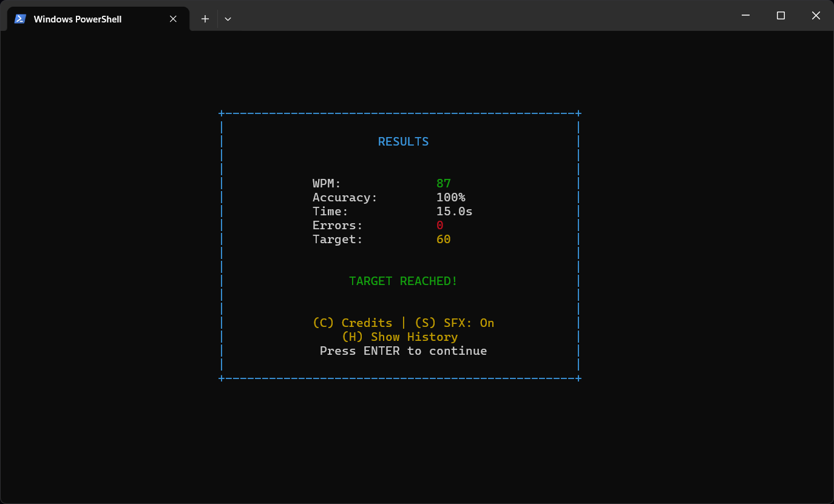Click the PowerShell icon in the tab
Screen dimensions: 834x504
[20, 19]
